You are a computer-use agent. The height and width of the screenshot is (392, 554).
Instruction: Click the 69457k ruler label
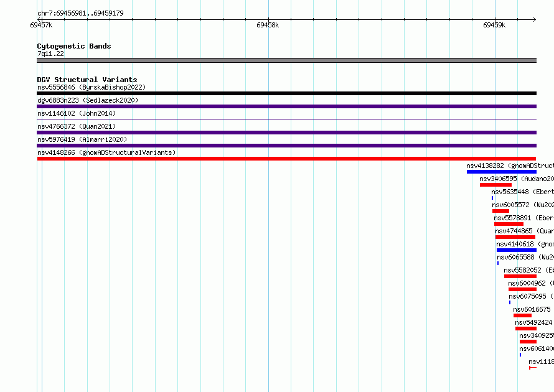point(41,25)
